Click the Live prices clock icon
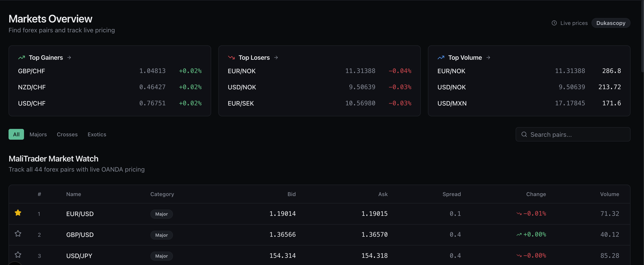This screenshot has width=644, height=265. pyautogui.click(x=554, y=23)
